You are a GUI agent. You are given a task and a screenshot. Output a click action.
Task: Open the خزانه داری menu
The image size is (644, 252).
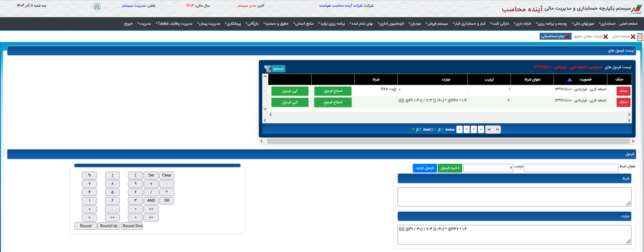(x=523, y=24)
